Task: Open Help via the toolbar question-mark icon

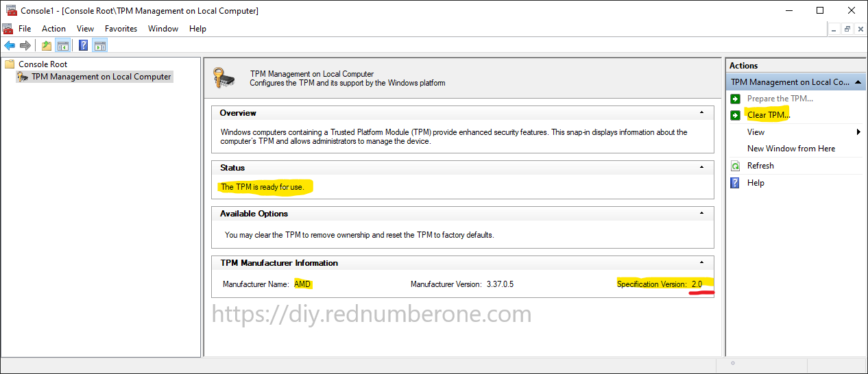Action: pyautogui.click(x=83, y=46)
